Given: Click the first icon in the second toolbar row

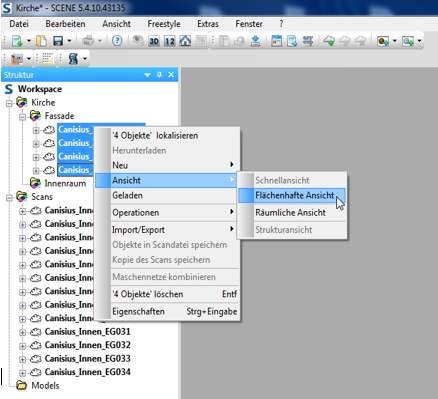Looking at the screenshot, I should pyautogui.click(x=17, y=59).
